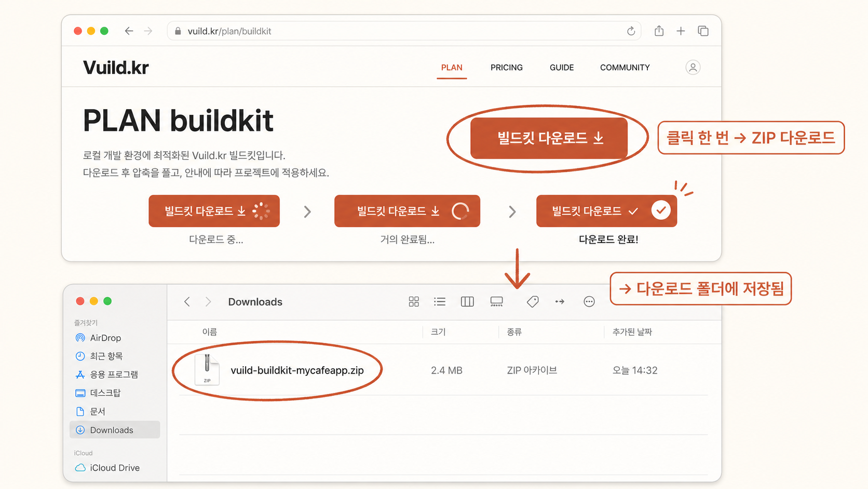Click the ZIP file icon in Downloads
868x489 pixels.
[207, 369]
